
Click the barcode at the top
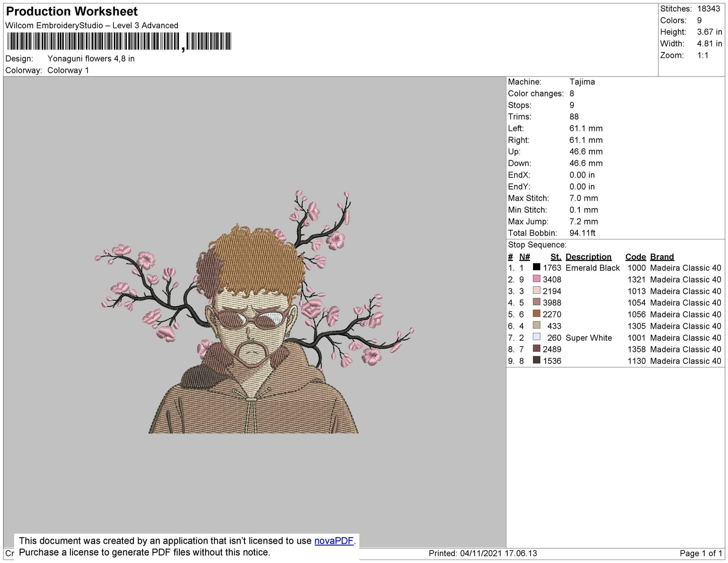pos(119,41)
